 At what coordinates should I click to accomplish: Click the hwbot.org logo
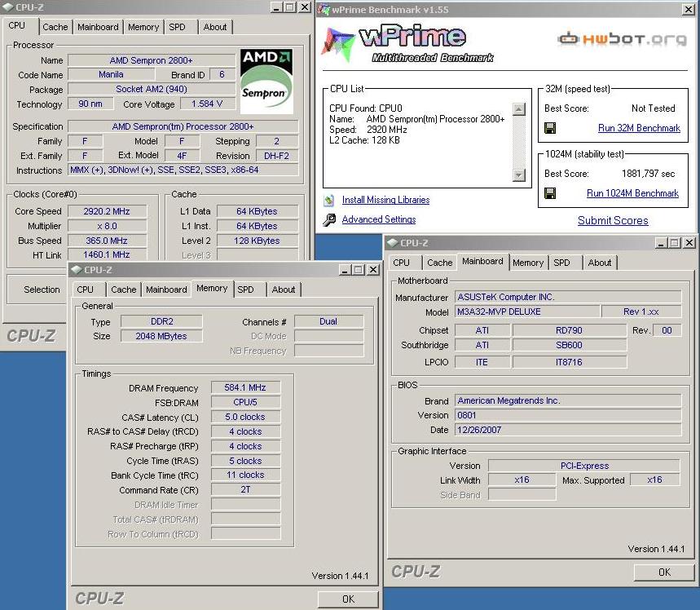coord(623,39)
